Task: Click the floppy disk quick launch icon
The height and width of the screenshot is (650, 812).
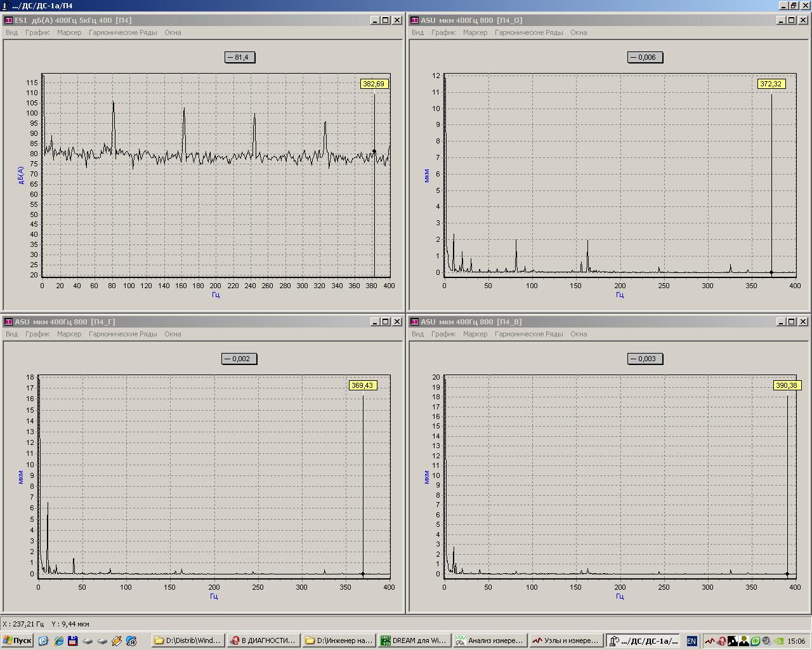Action: coord(73,641)
